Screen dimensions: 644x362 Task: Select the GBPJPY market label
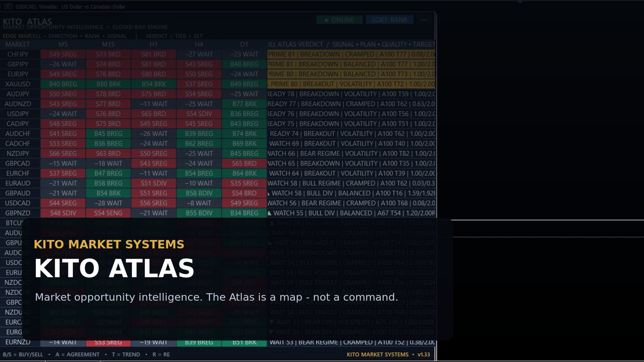(x=18, y=64)
